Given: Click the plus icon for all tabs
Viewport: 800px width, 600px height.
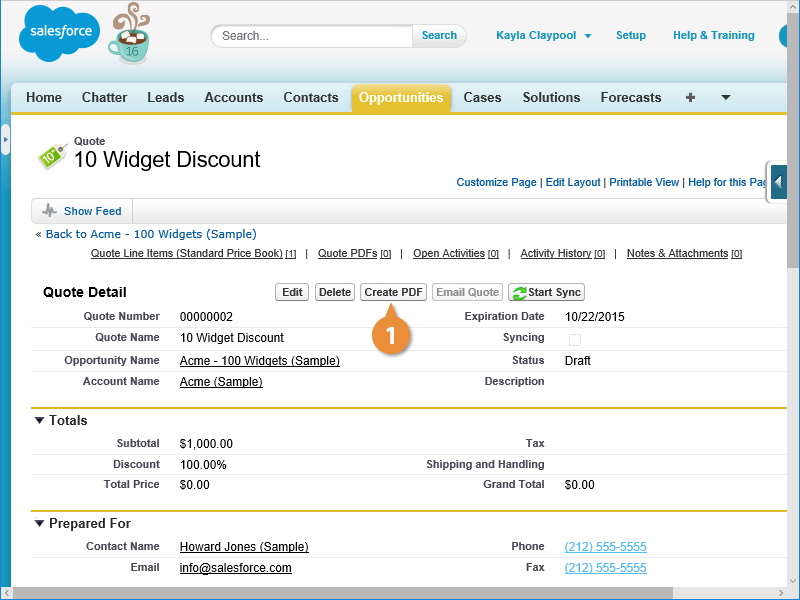Looking at the screenshot, I should point(690,97).
